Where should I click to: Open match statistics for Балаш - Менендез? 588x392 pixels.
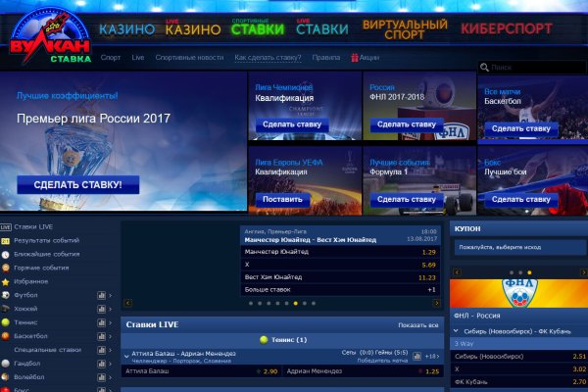[x=417, y=356]
